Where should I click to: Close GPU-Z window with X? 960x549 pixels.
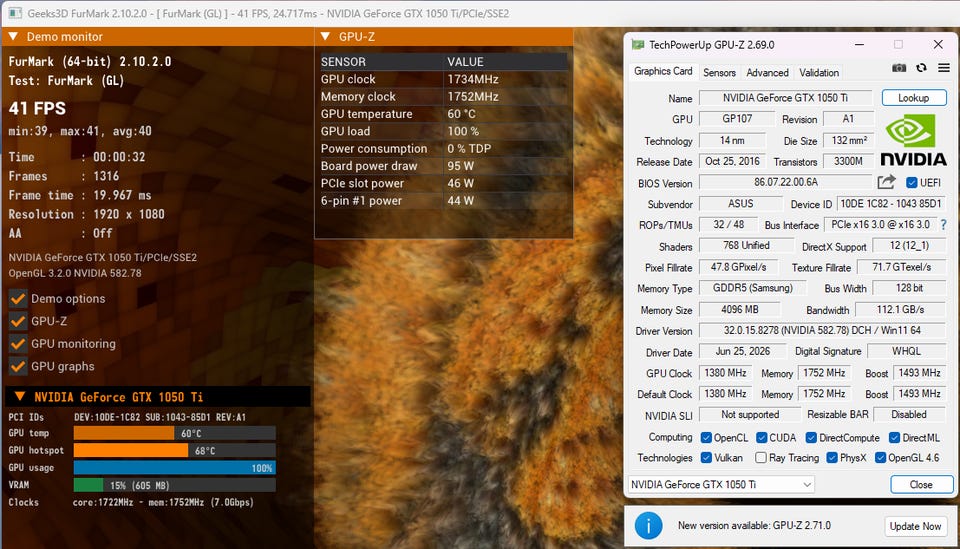[x=938, y=45]
